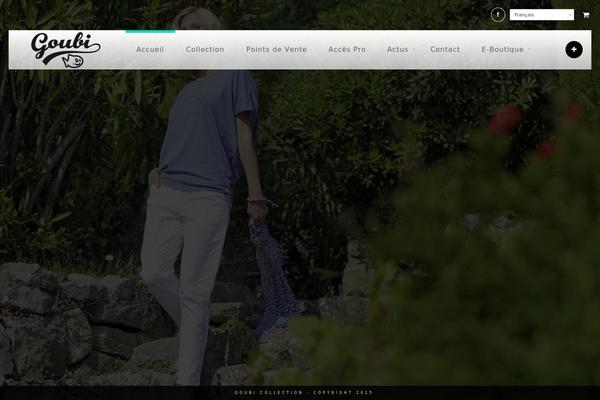600x400 pixels.
Task: Open the Actus menu item
Action: 398,49
